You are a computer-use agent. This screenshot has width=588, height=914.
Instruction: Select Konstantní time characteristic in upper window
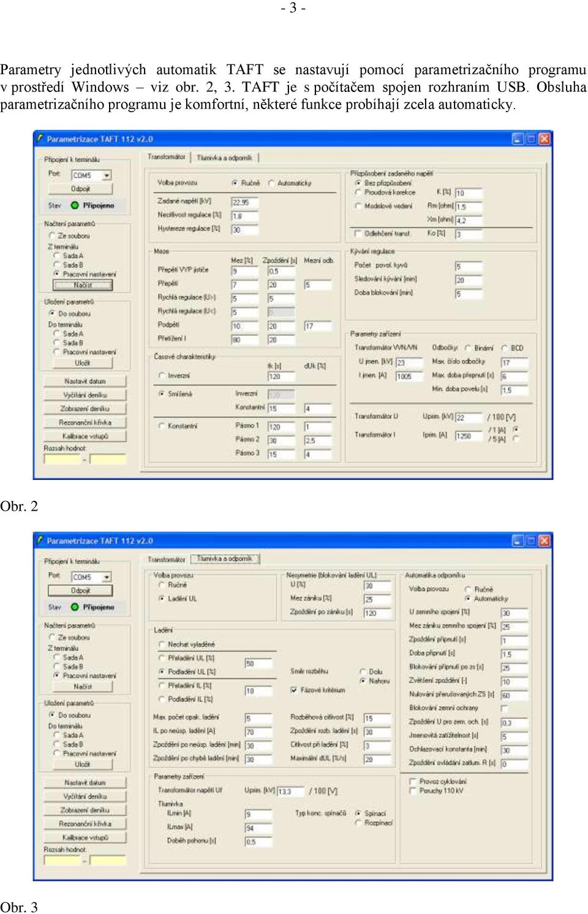coord(162,425)
